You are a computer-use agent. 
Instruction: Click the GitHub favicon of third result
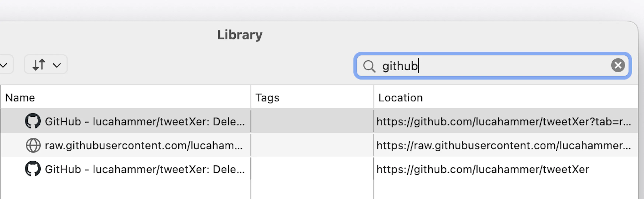pyautogui.click(x=33, y=169)
